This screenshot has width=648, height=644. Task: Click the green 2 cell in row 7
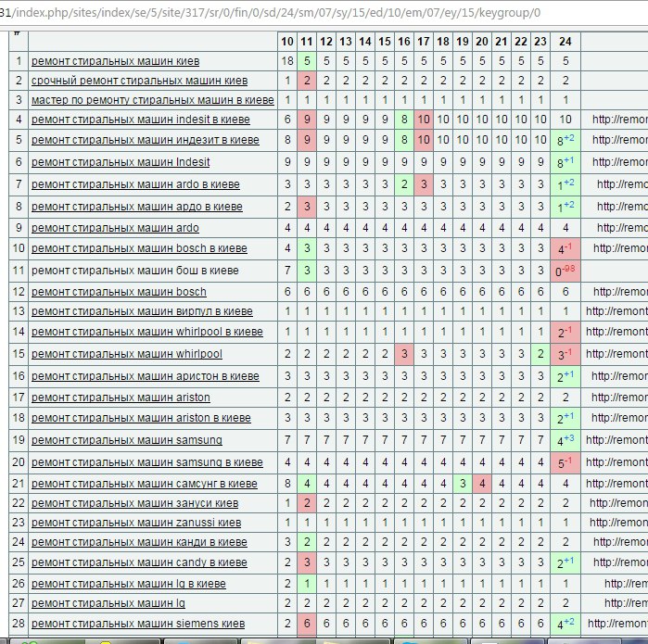[x=404, y=184]
